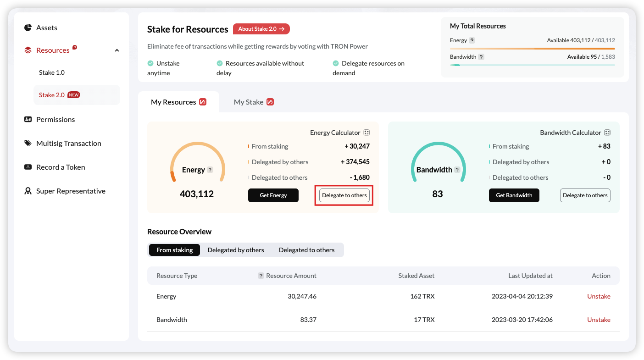Screen dimensions: 644x360
Task: Click the Energy availability progress bar
Action: 532,48
